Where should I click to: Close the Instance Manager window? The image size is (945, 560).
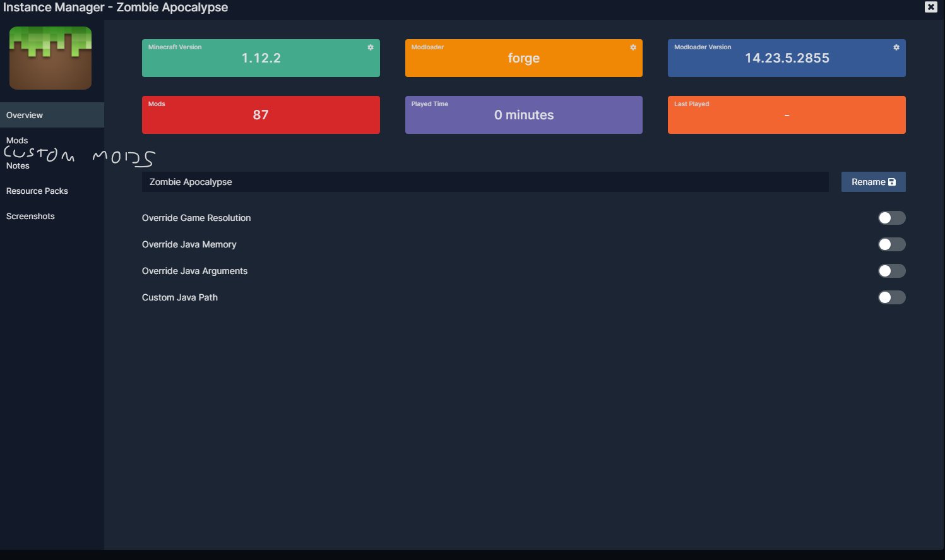coord(930,7)
